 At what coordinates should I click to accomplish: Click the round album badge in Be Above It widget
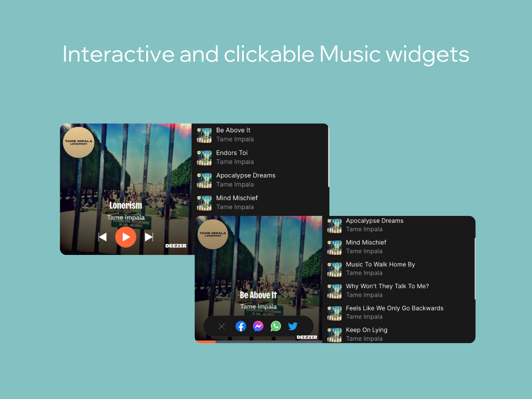coord(212,234)
